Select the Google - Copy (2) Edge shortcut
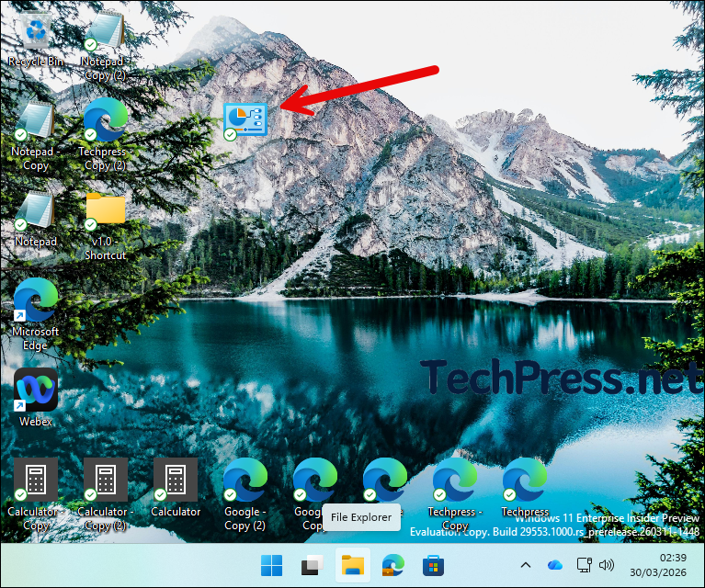705x588 pixels. coord(245,481)
